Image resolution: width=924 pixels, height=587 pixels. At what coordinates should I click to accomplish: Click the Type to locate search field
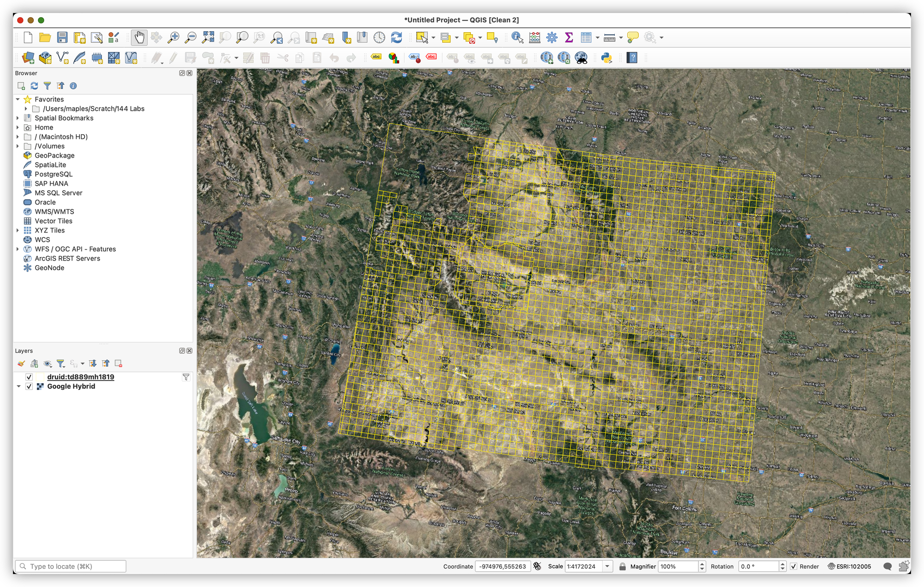point(73,566)
